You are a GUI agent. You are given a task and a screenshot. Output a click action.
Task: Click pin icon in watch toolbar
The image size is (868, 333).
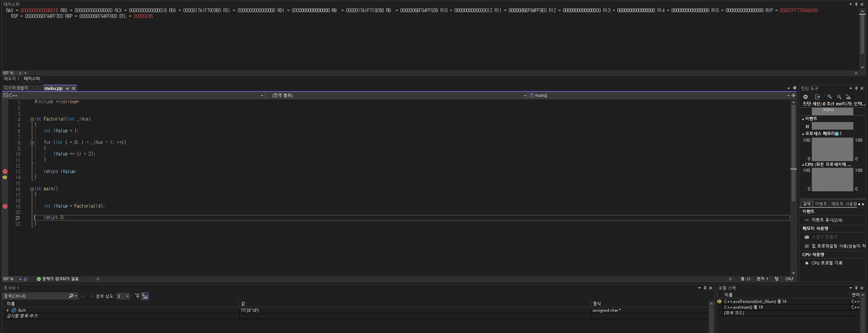coord(137,296)
